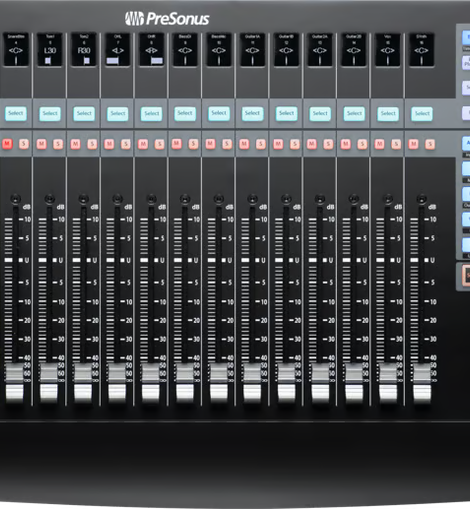470x509 pixels.
Task: Solo the BassDI channel
Action: pyautogui.click(x=193, y=144)
